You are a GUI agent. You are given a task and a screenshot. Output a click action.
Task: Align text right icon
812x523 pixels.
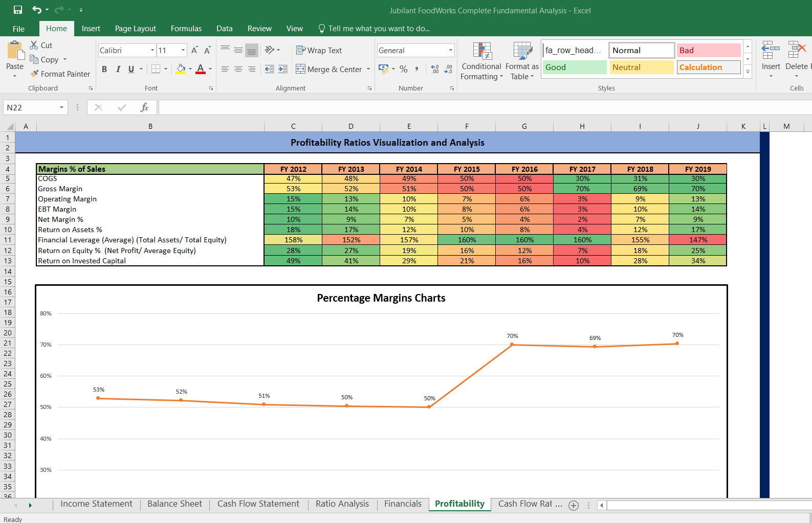252,69
